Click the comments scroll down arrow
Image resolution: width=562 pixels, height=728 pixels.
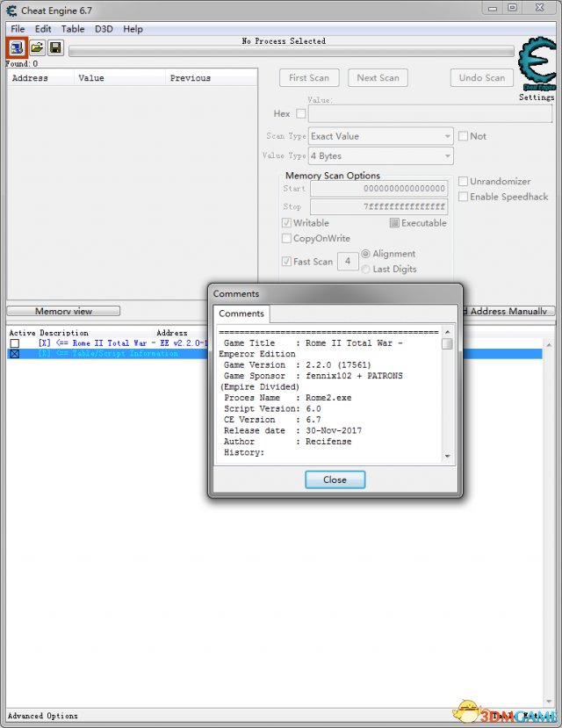[x=447, y=456]
